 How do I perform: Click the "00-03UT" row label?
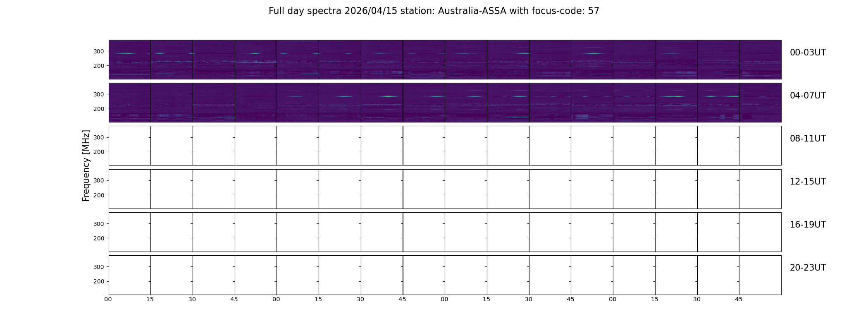click(808, 53)
